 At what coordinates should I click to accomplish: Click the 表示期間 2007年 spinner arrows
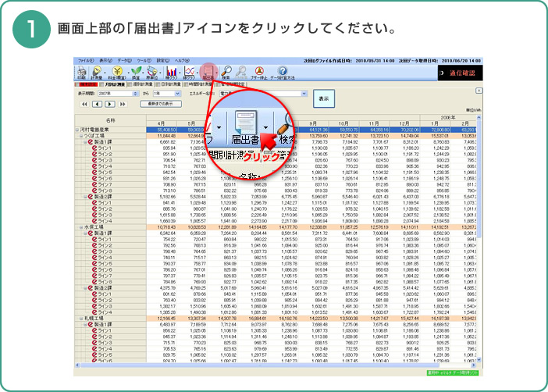[x=136, y=94]
